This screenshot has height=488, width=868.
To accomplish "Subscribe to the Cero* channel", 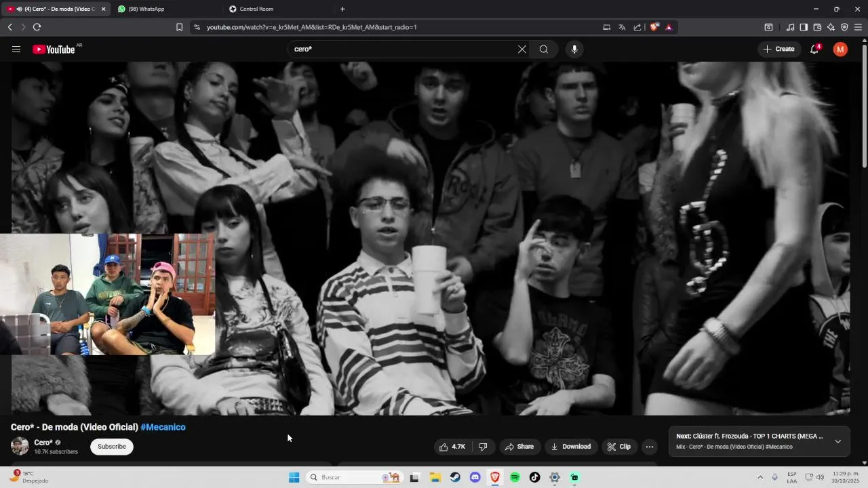I will 112,447.
